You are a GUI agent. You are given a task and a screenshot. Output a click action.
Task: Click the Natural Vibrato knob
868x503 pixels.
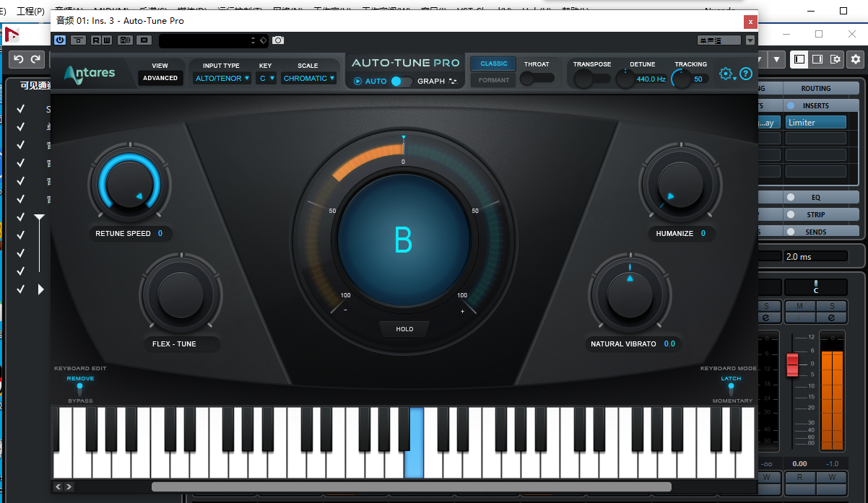click(x=629, y=296)
